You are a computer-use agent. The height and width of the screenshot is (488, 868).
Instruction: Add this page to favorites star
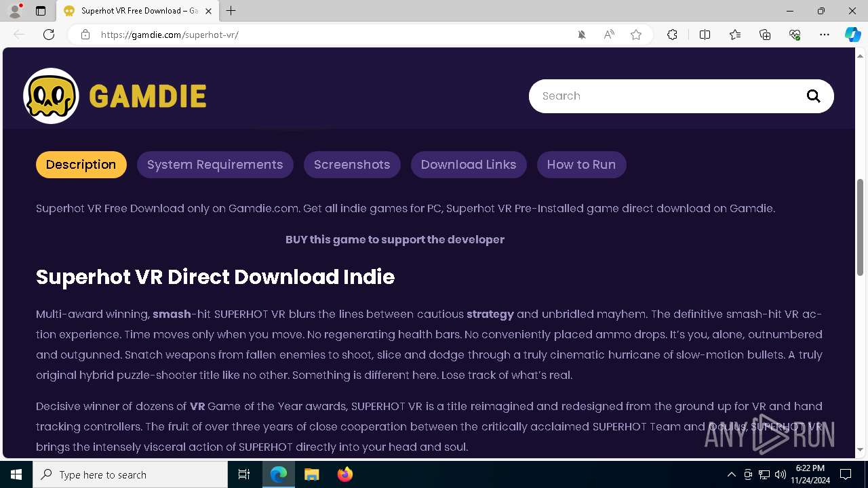(636, 35)
